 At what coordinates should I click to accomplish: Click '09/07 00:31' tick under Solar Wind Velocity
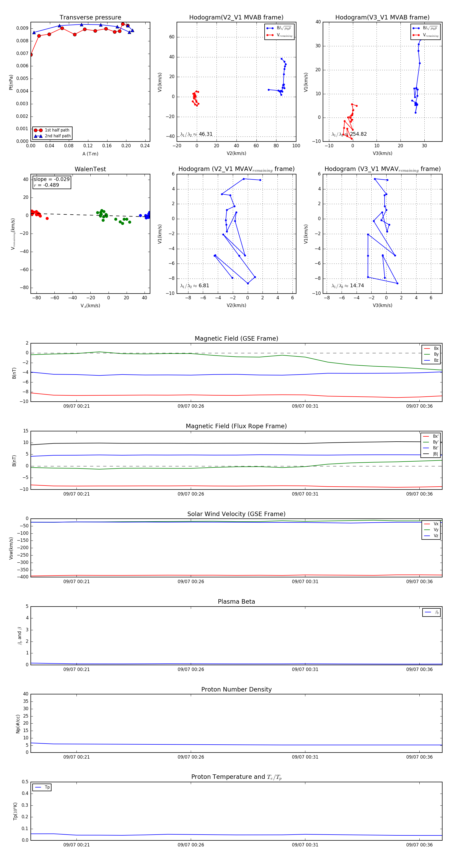pyautogui.click(x=305, y=582)
